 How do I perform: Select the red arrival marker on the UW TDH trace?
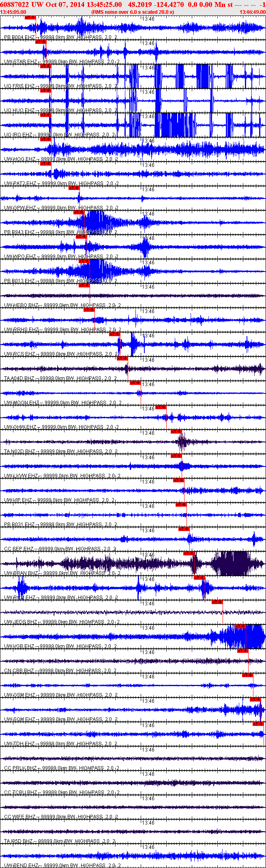(258, 724)
